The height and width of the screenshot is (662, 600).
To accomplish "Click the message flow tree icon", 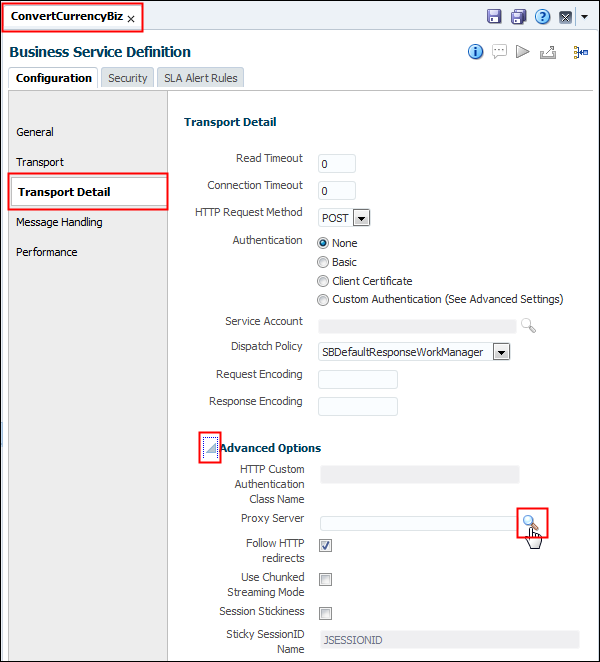I will click(x=580, y=52).
